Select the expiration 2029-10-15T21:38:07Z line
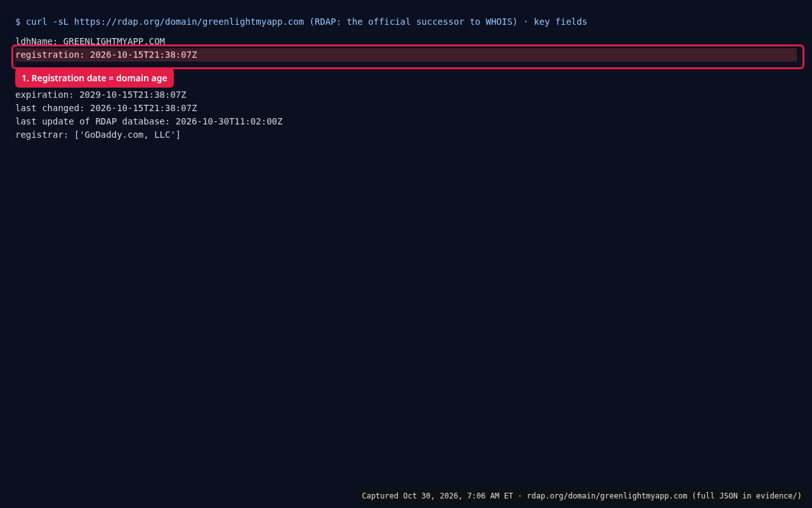Screen dimensions: 812x508 tap(101, 95)
